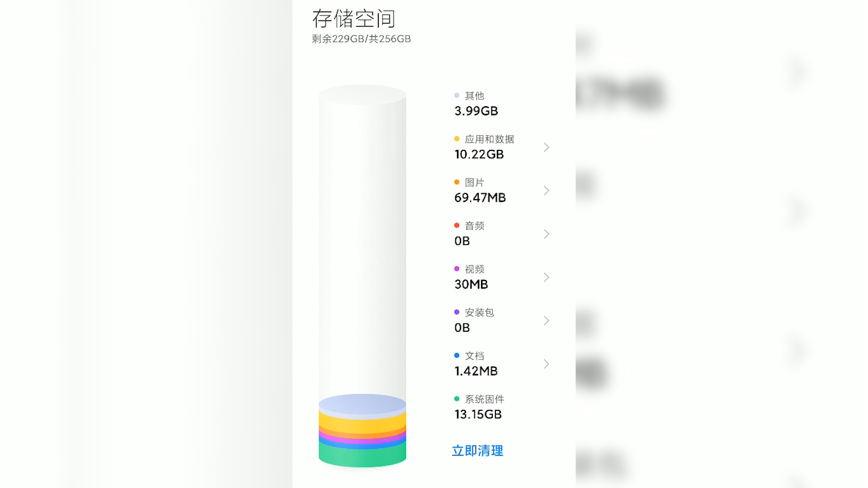Click the red dot beside 音频

(x=457, y=225)
